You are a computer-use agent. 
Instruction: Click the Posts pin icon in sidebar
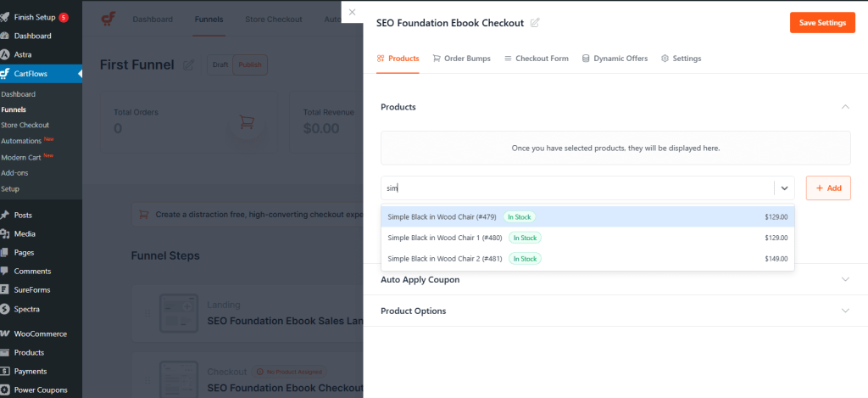point(5,215)
